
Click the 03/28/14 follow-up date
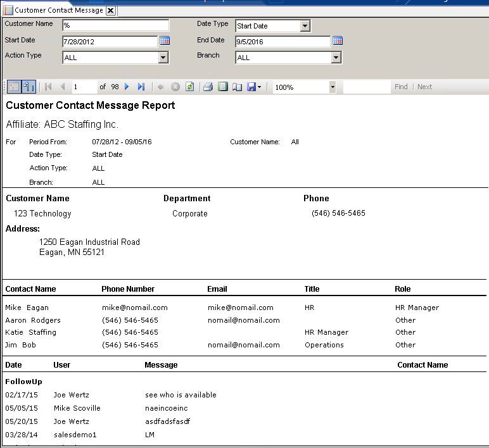(x=22, y=435)
